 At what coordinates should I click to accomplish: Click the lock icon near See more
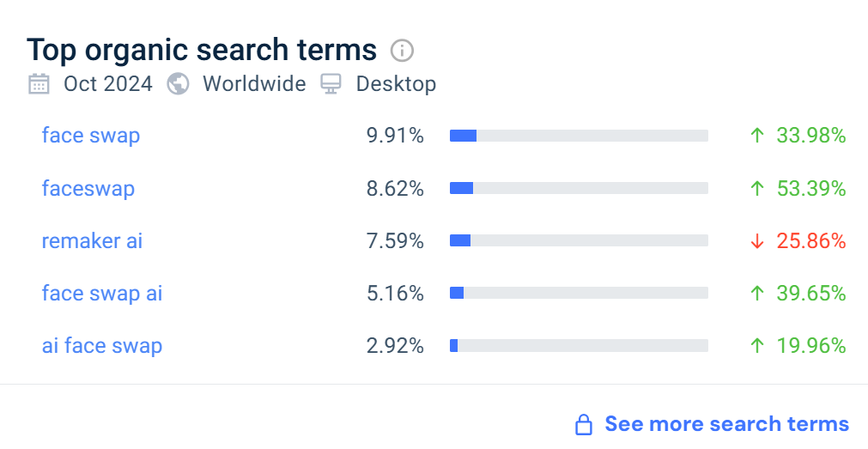[x=584, y=424]
